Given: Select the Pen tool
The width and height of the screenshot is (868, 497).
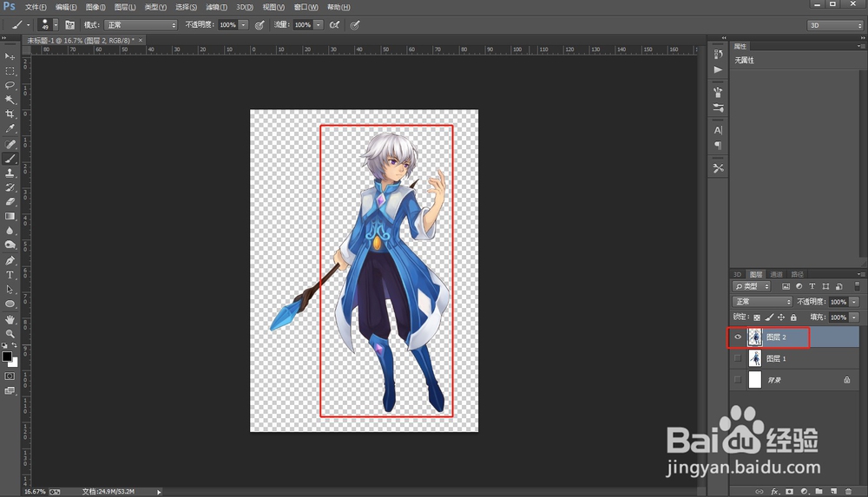Looking at the screenshot, I should (x=10, y=261).
